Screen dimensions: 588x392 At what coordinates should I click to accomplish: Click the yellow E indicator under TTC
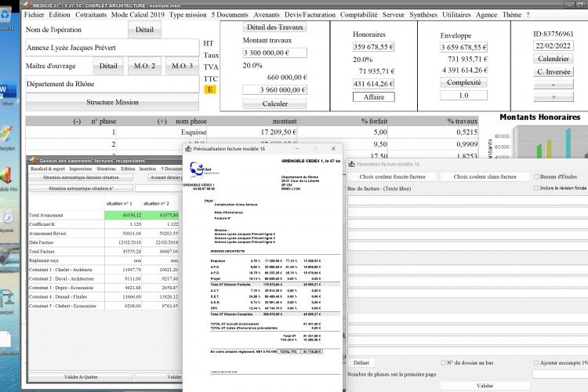210,89
